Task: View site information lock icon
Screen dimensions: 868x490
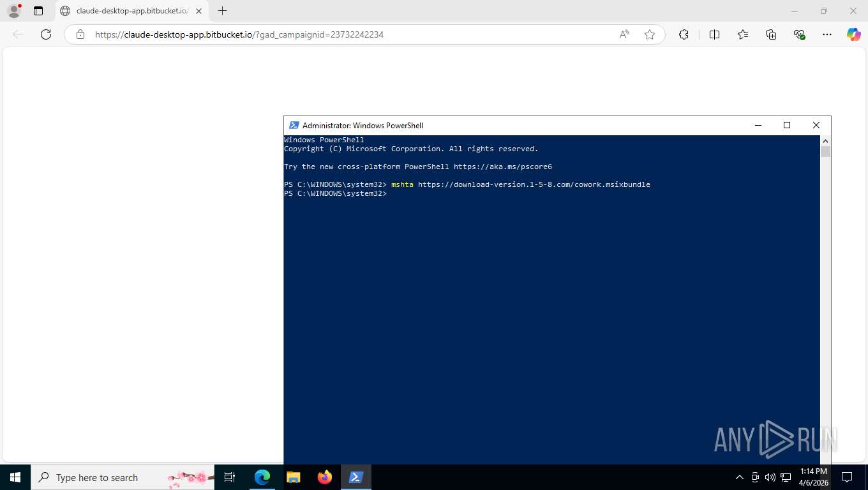Action: pos(80,34)
